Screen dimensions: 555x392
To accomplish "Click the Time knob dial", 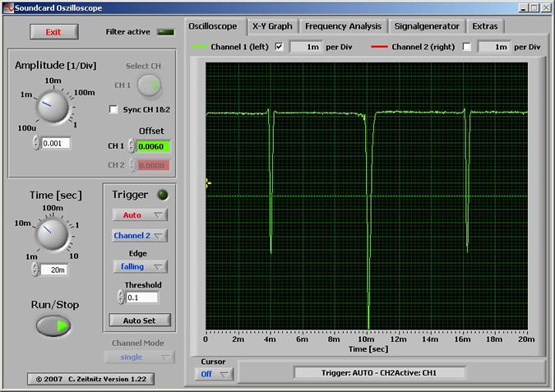I will point(52,235).
